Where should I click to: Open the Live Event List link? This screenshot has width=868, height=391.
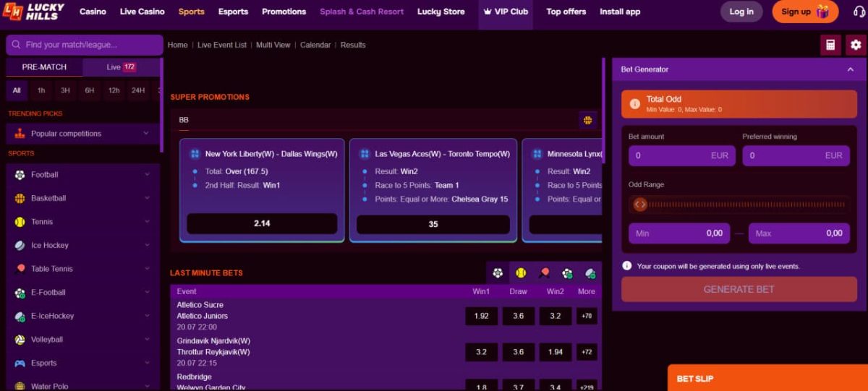[222, 45]
